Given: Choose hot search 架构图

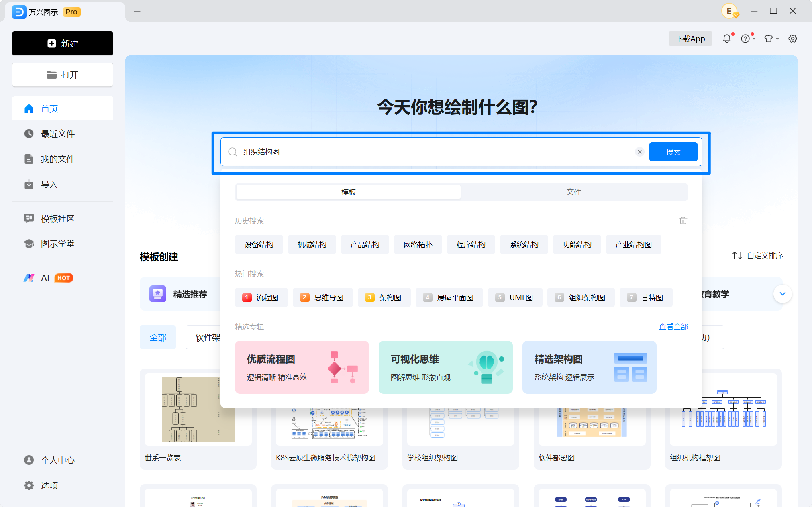Looking at the screenshot, I should coord(384,297).
